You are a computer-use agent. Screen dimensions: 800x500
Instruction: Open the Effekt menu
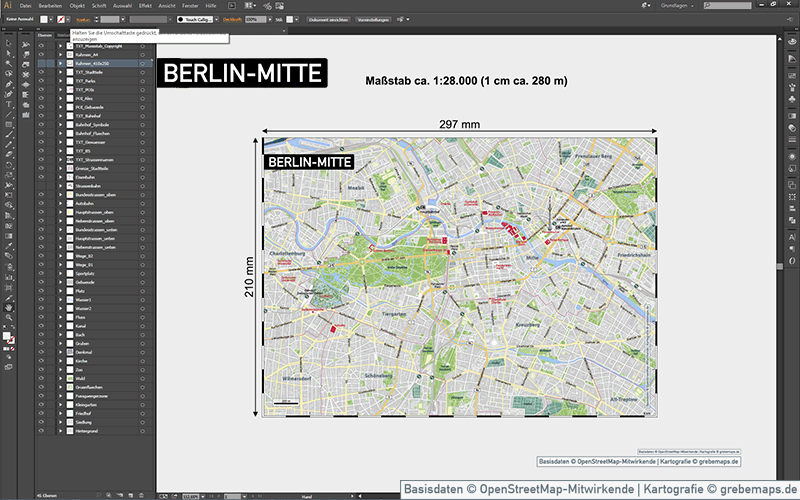(146, 6)
